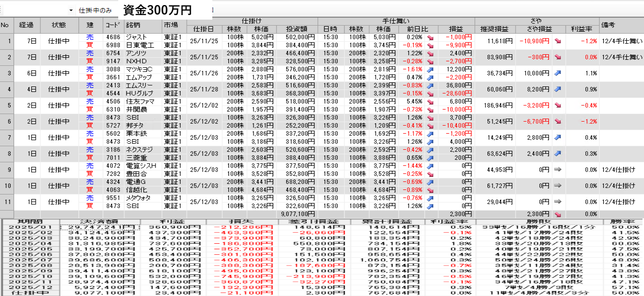Click the blue up arrow in row 8 さや column
Screen dimensions: 644x296
[x=558, y=153]
